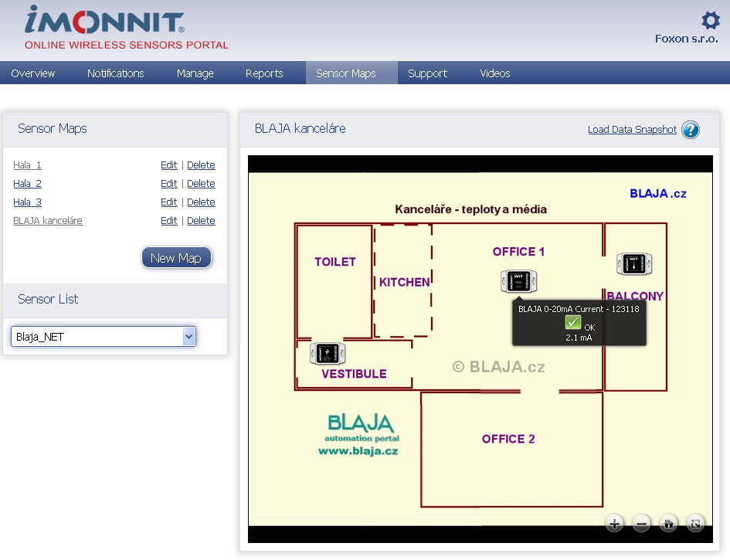Select the sensor icon in Office 1
This screenshot has width=730, height=560.
(x=518, y=281)
